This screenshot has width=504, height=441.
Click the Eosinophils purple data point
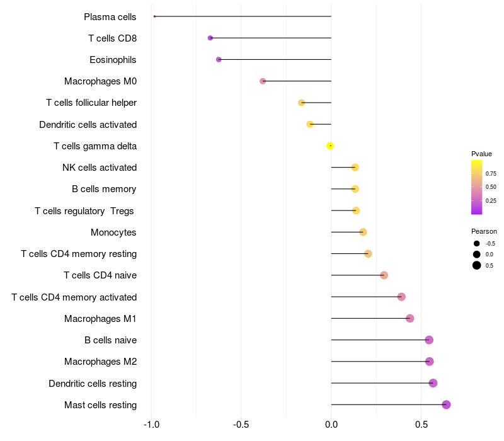(219, 59)
